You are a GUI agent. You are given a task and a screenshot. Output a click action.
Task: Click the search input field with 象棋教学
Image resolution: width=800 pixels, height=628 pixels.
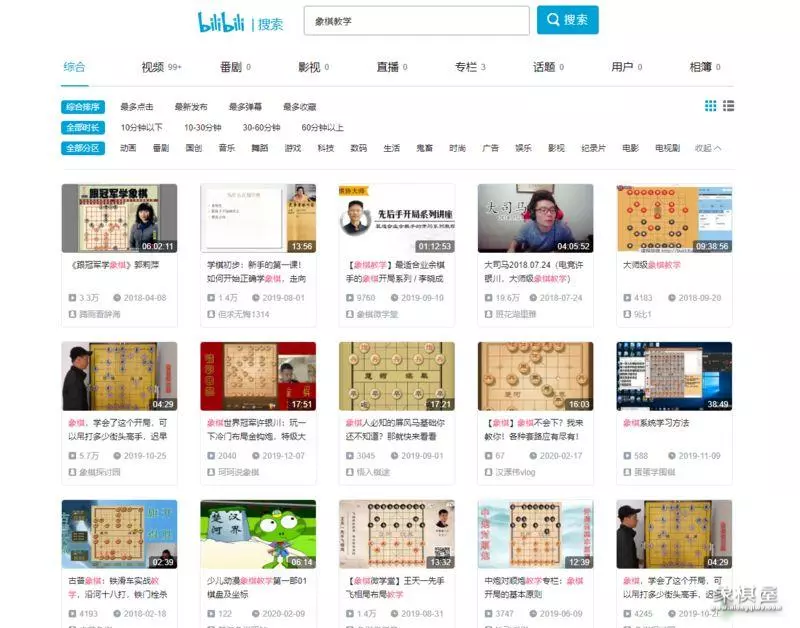(x=416, y=21)
